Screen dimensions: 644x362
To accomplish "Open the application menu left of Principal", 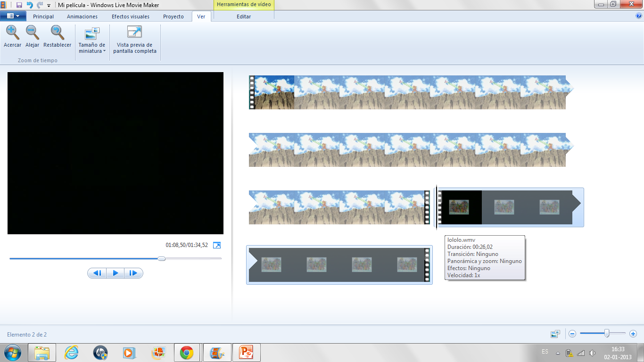I will tap(13, 16).
